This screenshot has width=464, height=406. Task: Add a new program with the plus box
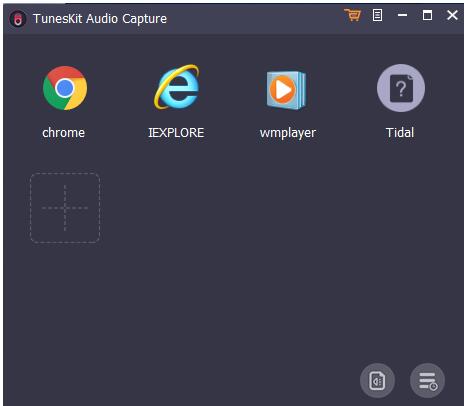(65, 208)
